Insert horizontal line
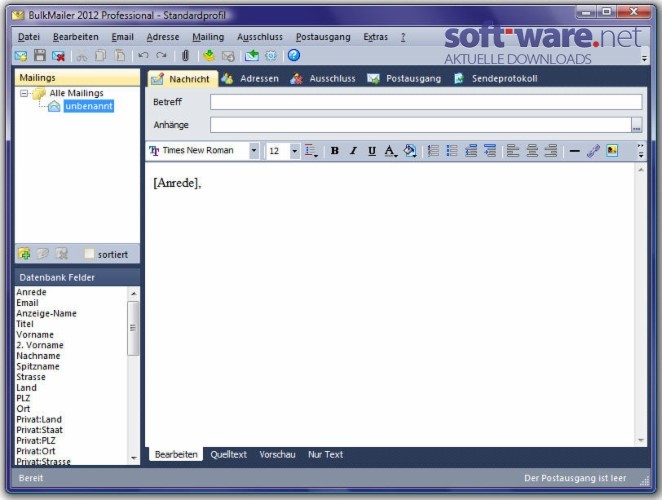 pyautogui.click(x=575, y=151)
